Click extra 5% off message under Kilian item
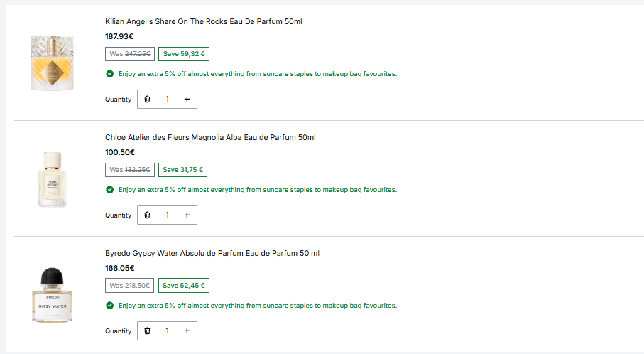The image size is (644, 354). (258, 74)
